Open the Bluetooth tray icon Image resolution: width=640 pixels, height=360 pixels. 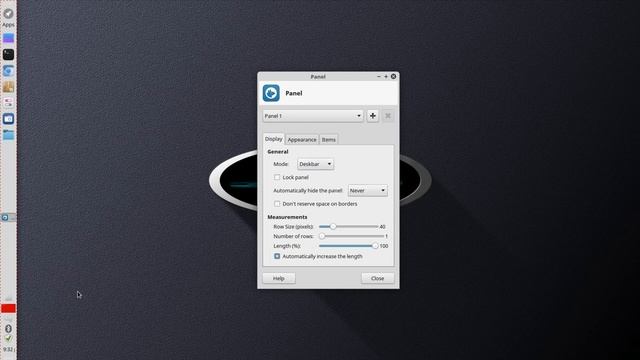point(8,329)
